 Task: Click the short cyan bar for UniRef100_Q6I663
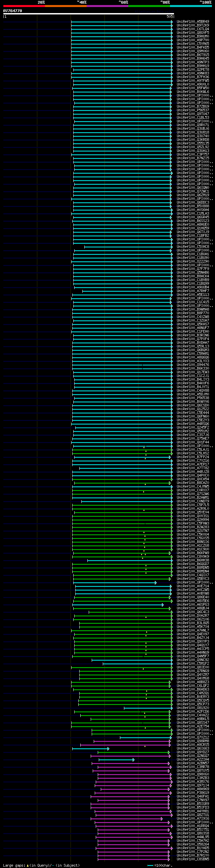(x=91, y=748)
